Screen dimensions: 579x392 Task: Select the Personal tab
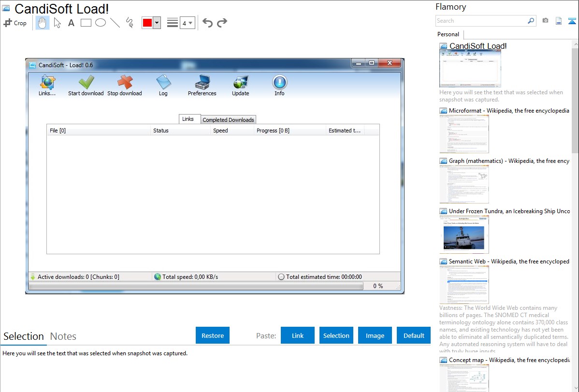coord(449,34)
